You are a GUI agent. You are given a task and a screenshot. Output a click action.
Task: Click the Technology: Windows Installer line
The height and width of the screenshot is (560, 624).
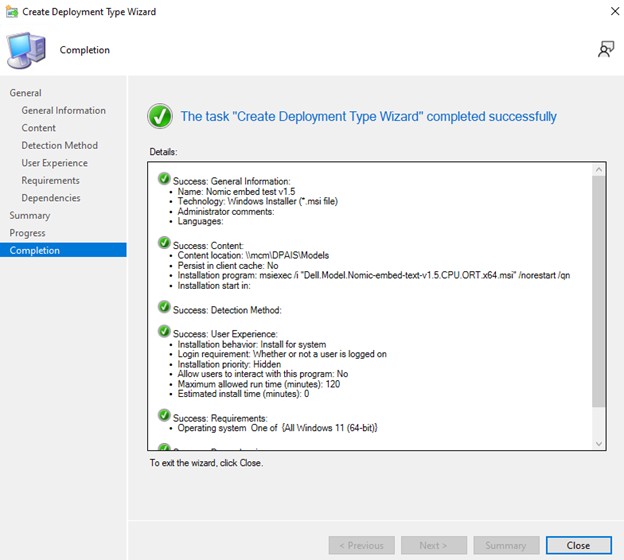point(258,201)
